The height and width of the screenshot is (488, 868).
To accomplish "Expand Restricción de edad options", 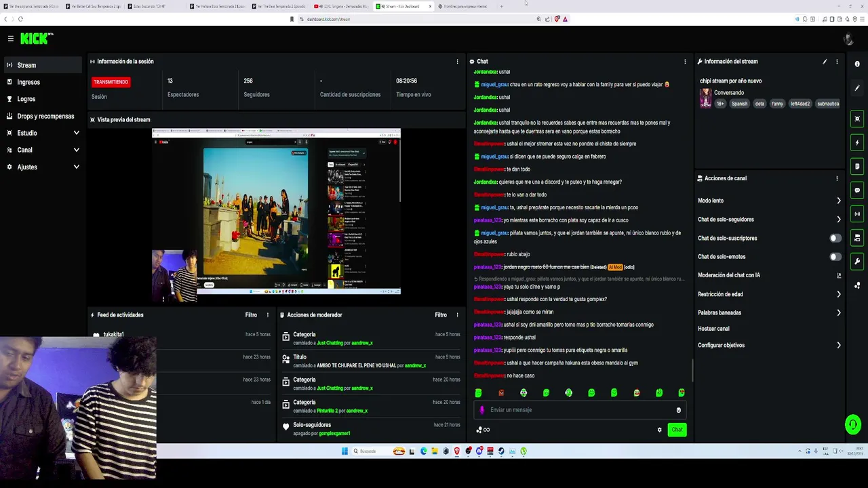I will click(x=770, y=294).
